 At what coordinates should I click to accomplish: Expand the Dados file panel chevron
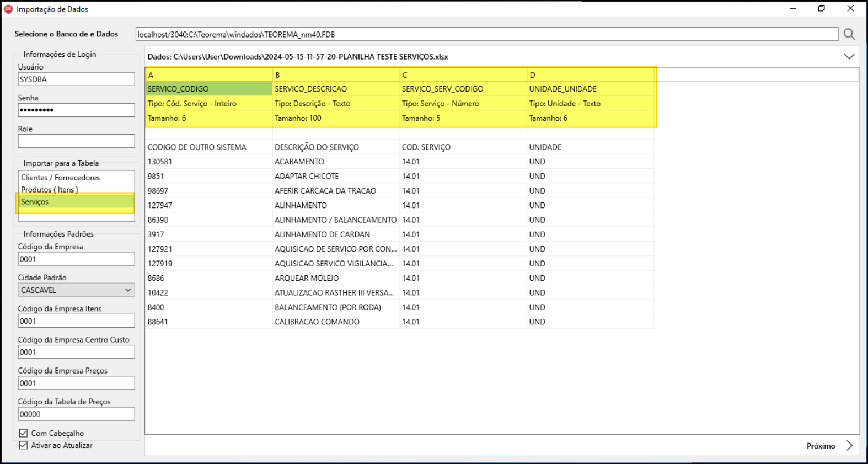point(849,56)
